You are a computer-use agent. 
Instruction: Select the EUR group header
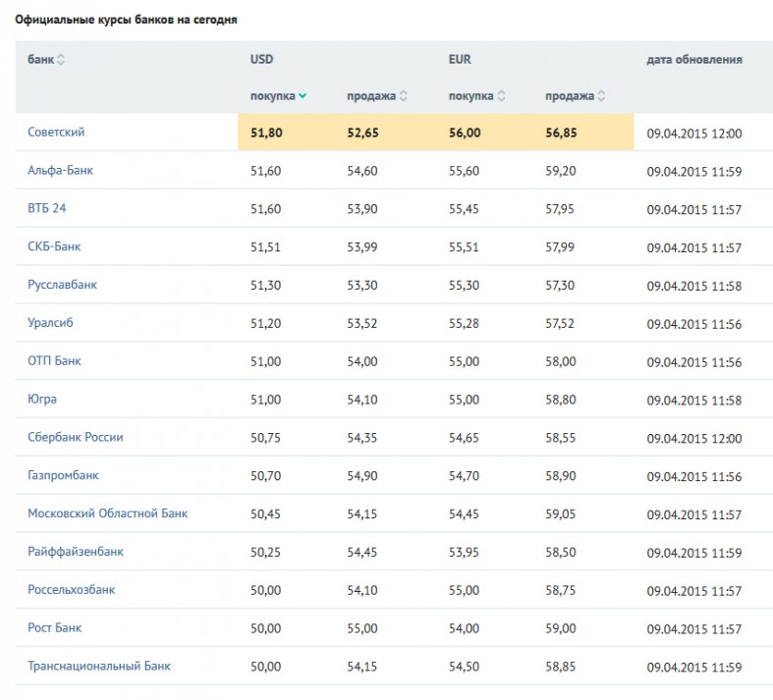coord(460,59)
